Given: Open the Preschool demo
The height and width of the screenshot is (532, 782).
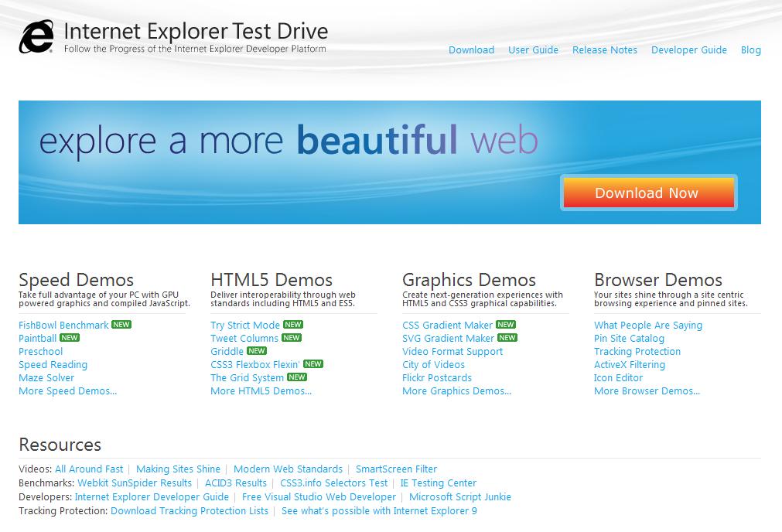Looking at the screenshot, I should pos(40,352).
